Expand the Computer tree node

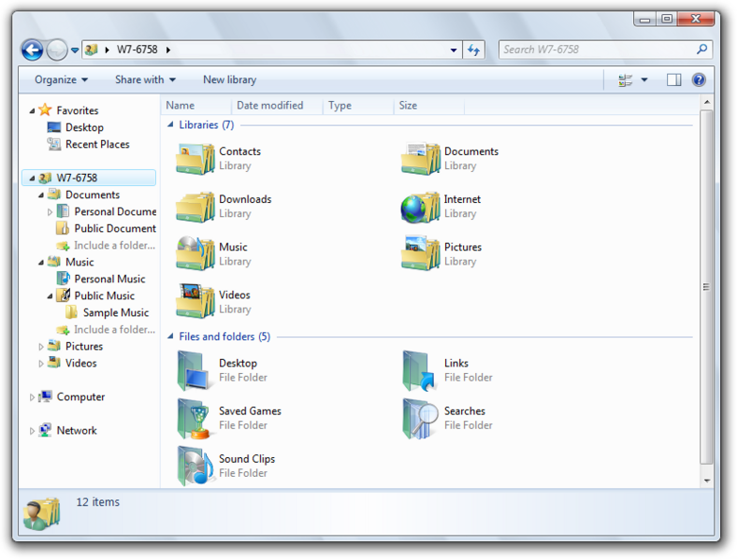coord(32,397)
